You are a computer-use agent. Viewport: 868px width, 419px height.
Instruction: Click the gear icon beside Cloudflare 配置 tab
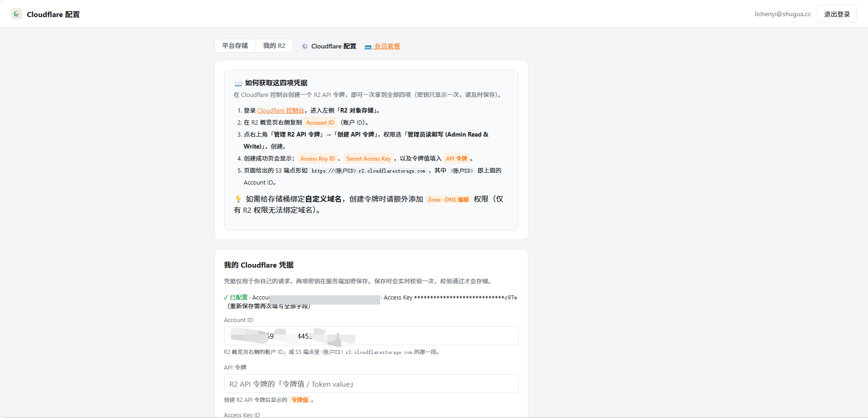pyautogui.click(x=305, y=46)
